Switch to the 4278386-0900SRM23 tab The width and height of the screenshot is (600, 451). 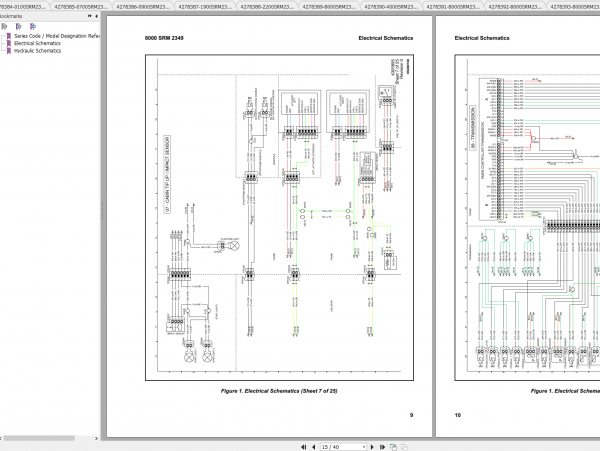[143, 7]
